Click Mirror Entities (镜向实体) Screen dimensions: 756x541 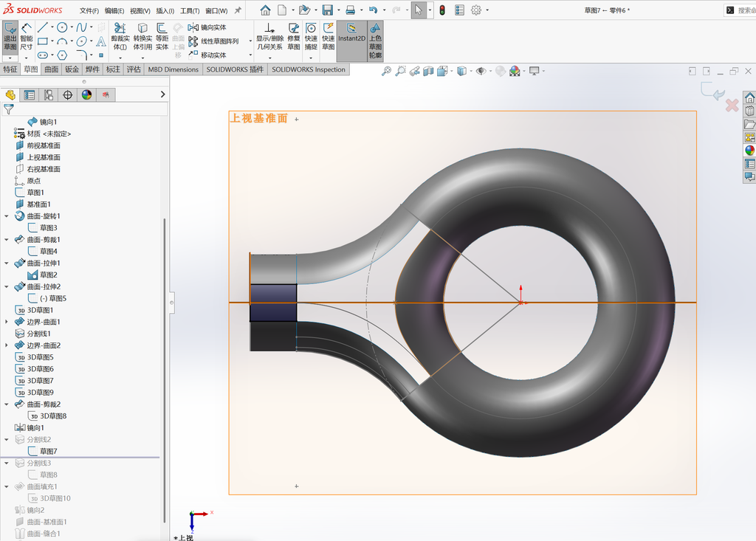pos(207,27)
